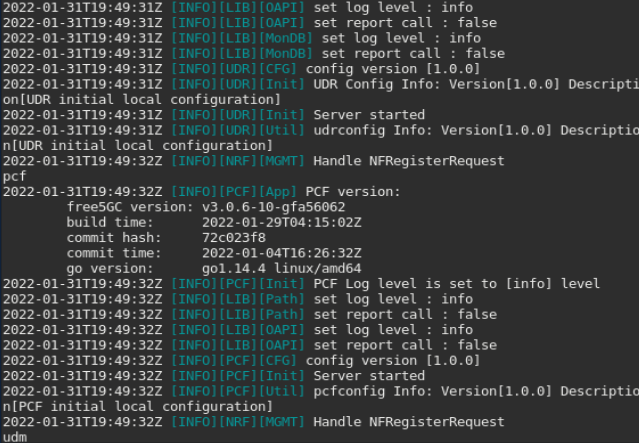The height and width of the screenshot is (443, 639).
Task: Click the commit time 2022-01-04T16:26:32Z value
Action: click(282, 253)
